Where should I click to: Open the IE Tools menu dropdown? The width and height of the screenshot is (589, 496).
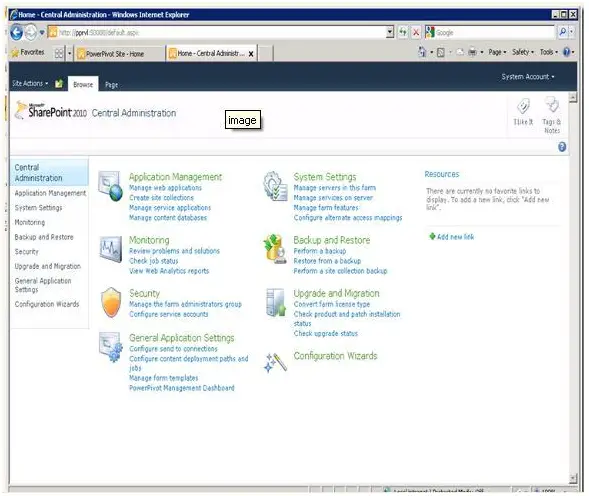pos(549,52)
